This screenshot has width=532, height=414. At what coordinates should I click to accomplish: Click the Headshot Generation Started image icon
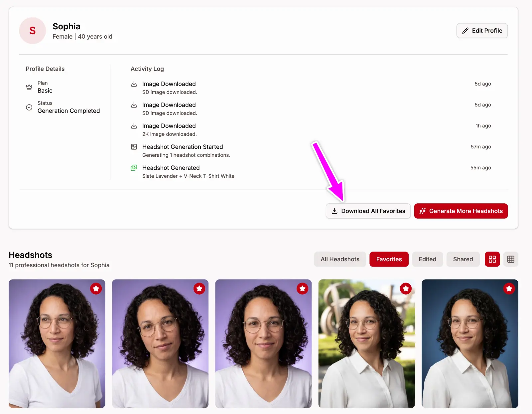(134, 147)
